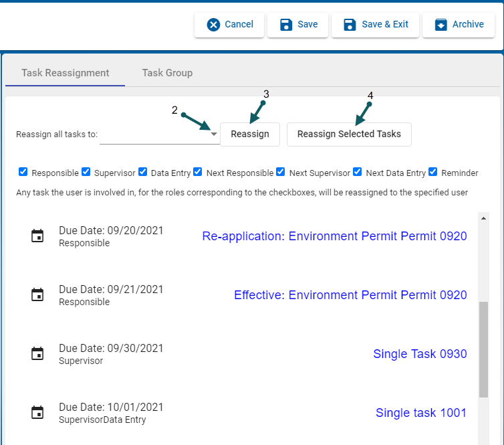Screen dimensions: 504x445
Task: Click calendar icon for the 09/20/2021 task
Action: (x=38, y=236)
